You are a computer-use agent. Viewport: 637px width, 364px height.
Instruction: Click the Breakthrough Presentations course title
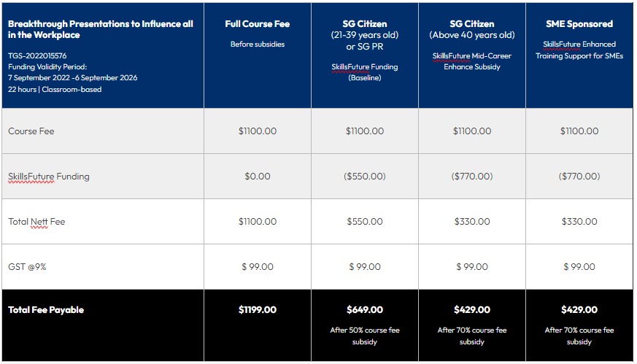(x=101, y=29)
